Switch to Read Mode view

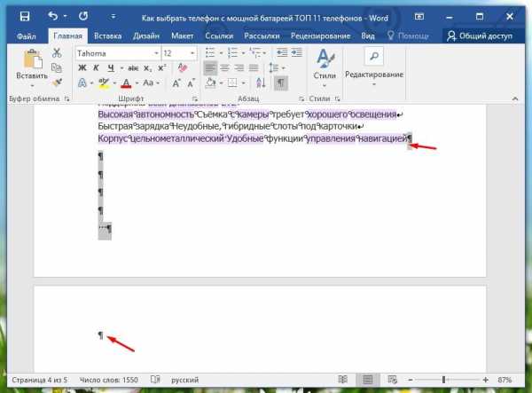click(x=342, y=379)
